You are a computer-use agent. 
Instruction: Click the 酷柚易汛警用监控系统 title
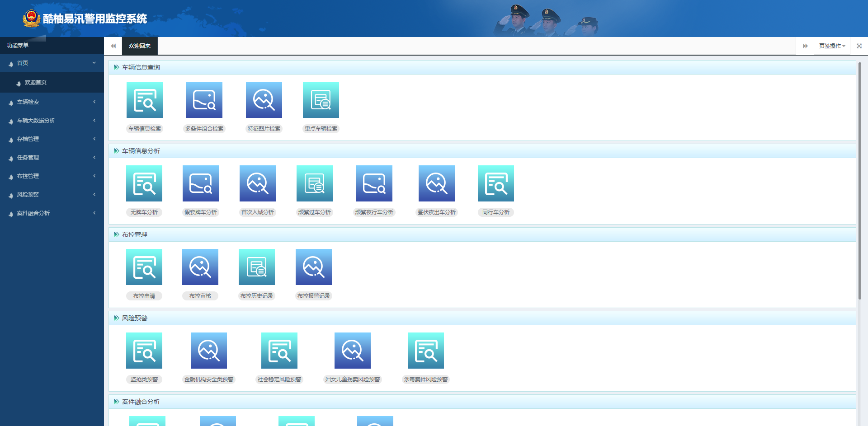click(x=95, y=19)
